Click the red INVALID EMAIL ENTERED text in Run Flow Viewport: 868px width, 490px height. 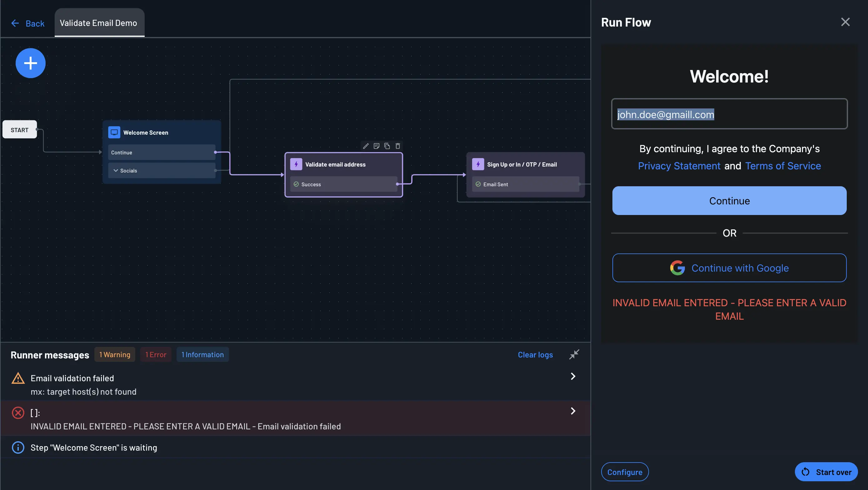(729, 309)
